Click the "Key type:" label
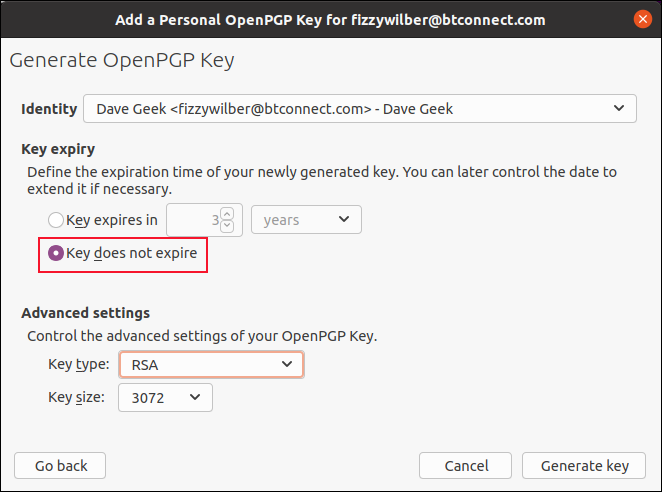The width and height of the screenshot is (662, 492). [x=79, y=365]
